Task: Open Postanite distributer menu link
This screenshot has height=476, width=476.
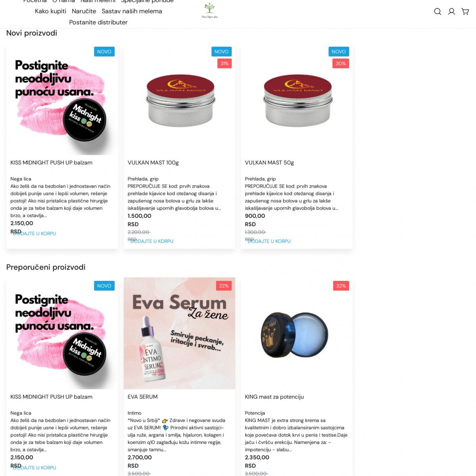Action: click(x=98, y=22)
